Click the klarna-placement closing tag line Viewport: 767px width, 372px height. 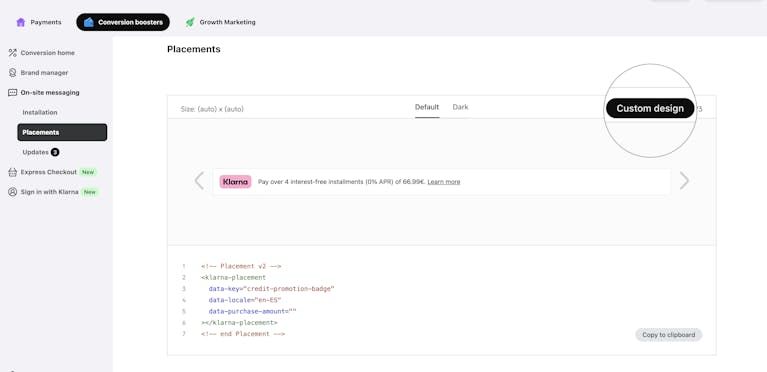tap(239, 323)
